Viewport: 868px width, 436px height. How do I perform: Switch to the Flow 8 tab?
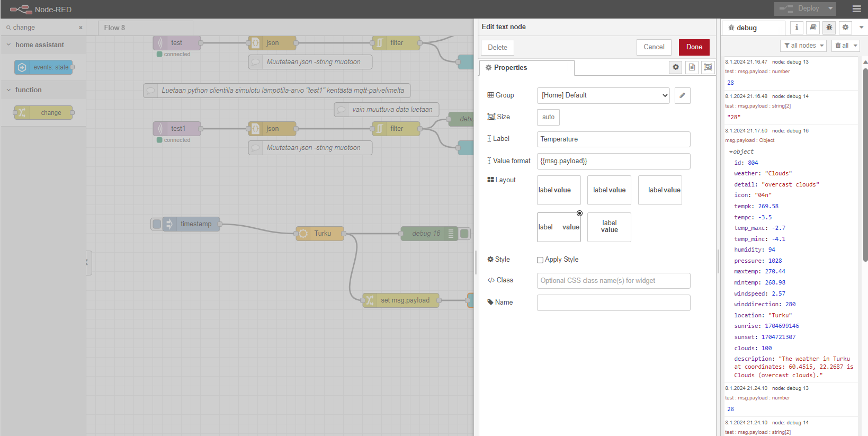tap(145, 28)
